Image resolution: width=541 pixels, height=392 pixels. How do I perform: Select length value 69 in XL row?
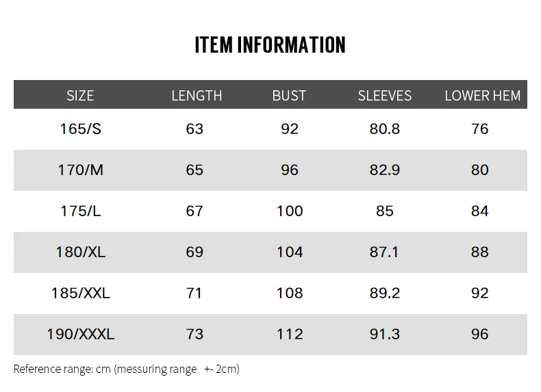[x=194, y=252]
